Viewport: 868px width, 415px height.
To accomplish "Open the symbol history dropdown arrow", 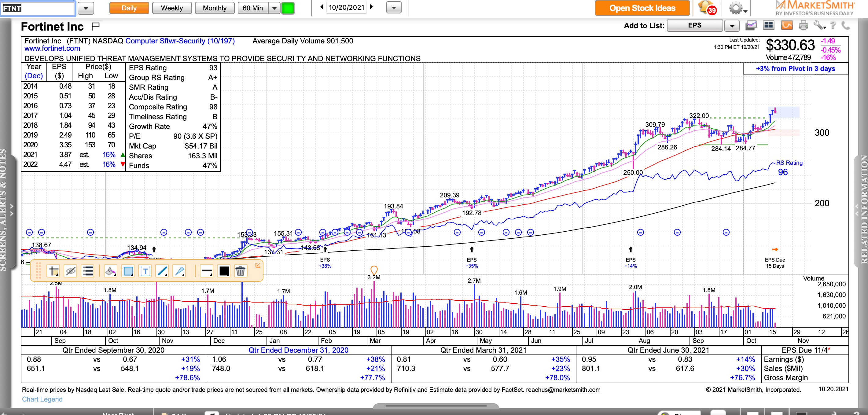I will tap(86, 9).
